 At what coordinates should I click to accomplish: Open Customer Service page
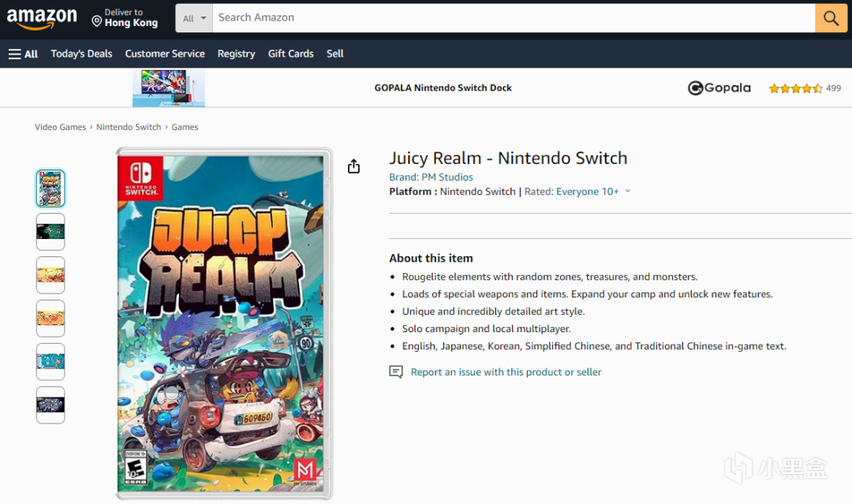coord(165,54)
